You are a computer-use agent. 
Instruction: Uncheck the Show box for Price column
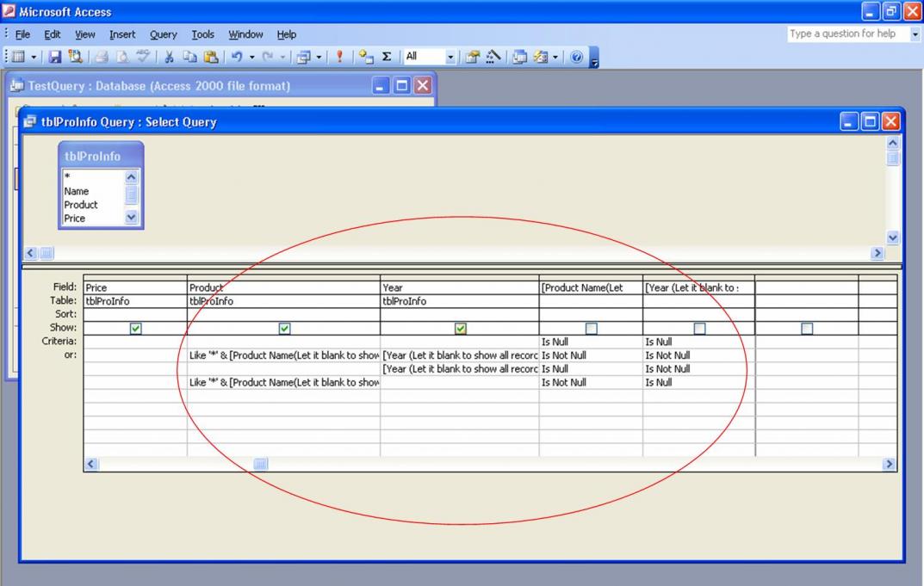click(x=134, y=328)
